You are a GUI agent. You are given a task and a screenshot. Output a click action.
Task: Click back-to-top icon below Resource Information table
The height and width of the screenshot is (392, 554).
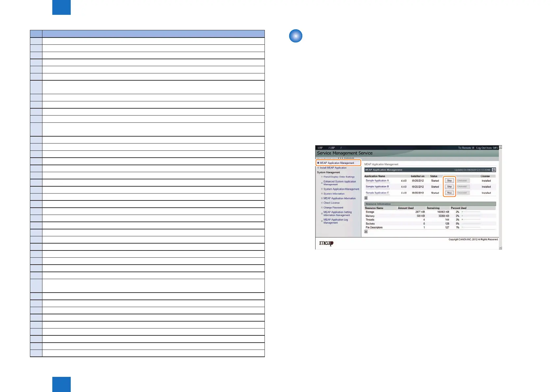(366, 232)
